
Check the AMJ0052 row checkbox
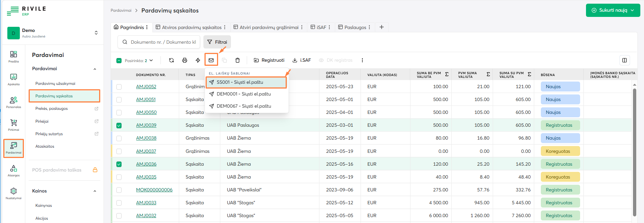tap(119, 87)
